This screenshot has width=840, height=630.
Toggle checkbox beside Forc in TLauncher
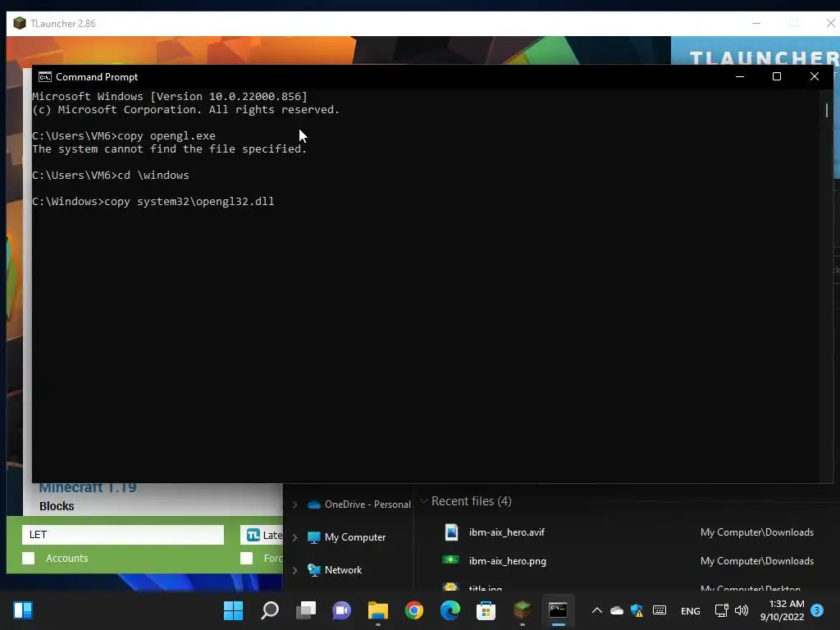(246, 558)
